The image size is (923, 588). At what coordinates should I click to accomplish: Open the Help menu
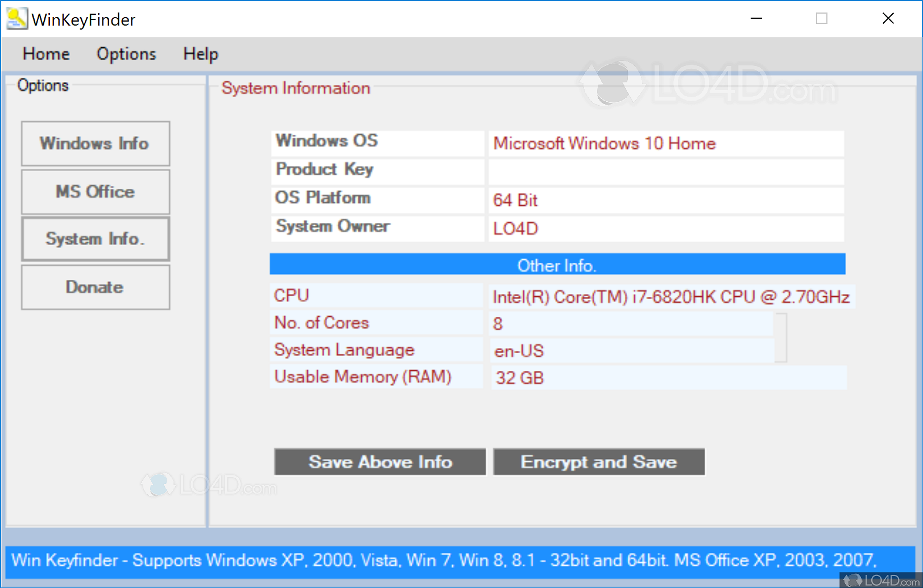(200, 54)
